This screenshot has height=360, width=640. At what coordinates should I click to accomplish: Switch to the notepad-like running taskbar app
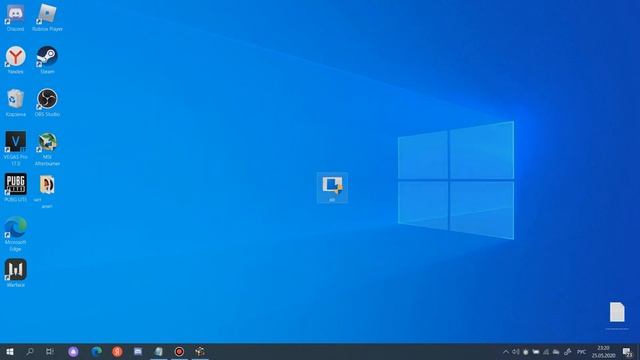(x=159, y=352)
